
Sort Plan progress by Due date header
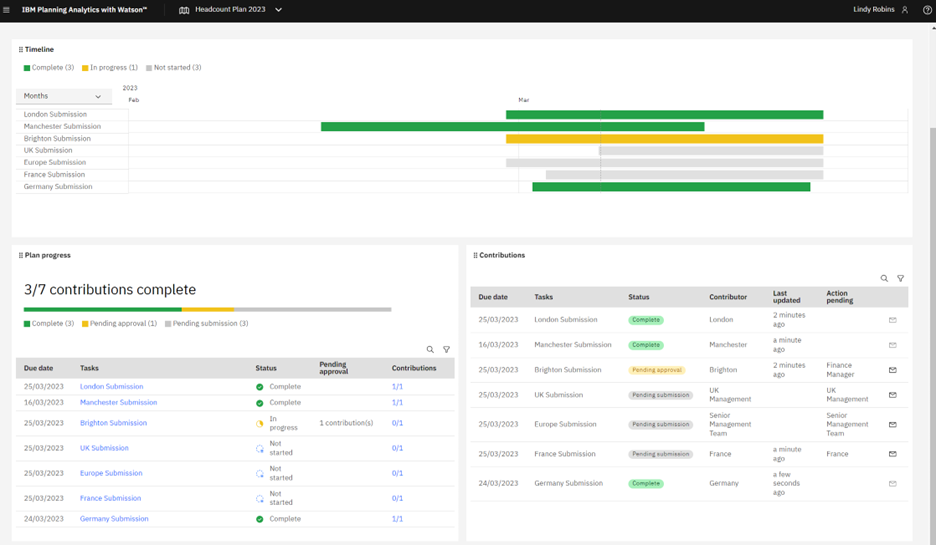point(38,368)
